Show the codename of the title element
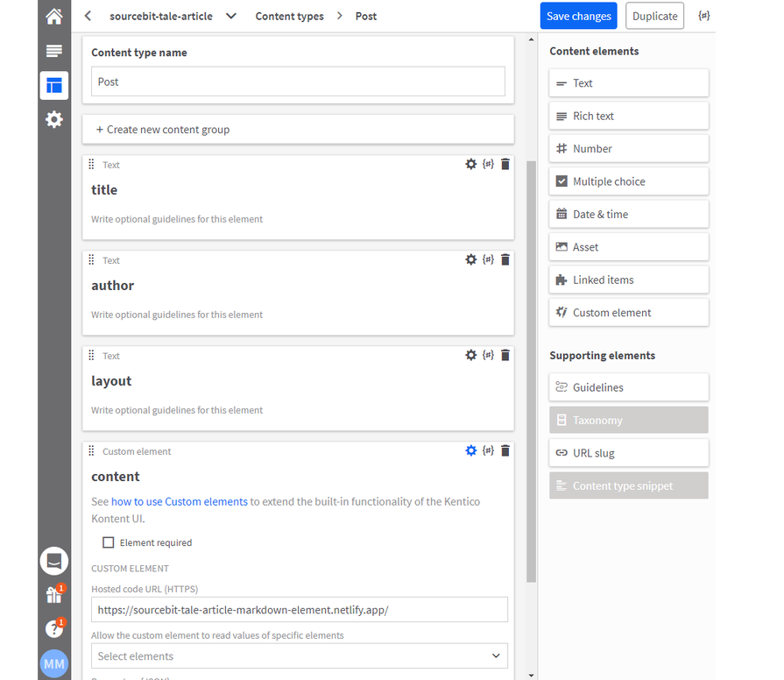 coord(488,164)
